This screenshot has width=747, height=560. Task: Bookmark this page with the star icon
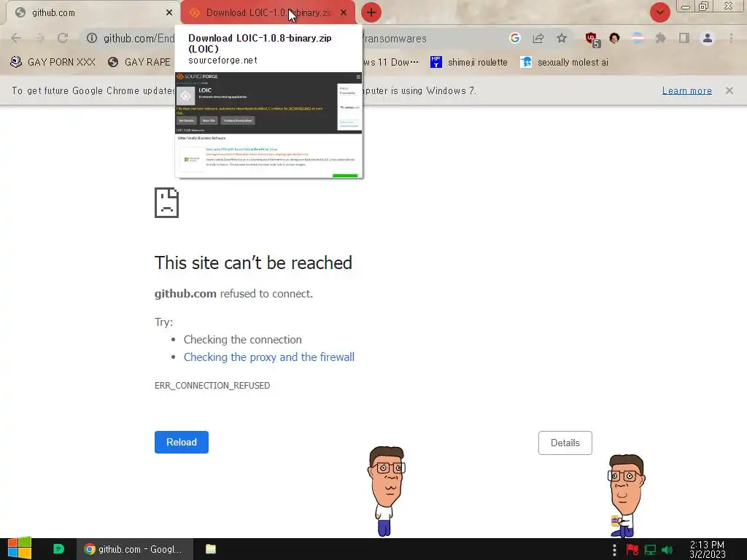(x=562, y=38)
